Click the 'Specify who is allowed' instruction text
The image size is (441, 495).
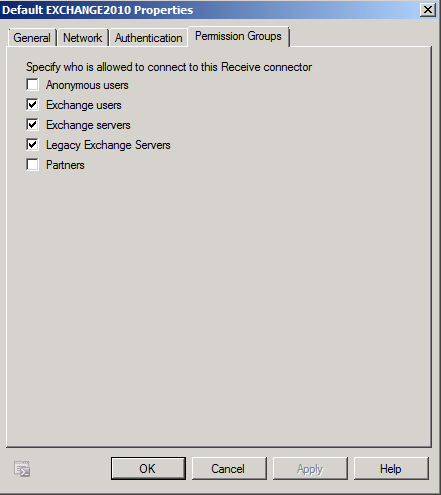click(169, 67)
